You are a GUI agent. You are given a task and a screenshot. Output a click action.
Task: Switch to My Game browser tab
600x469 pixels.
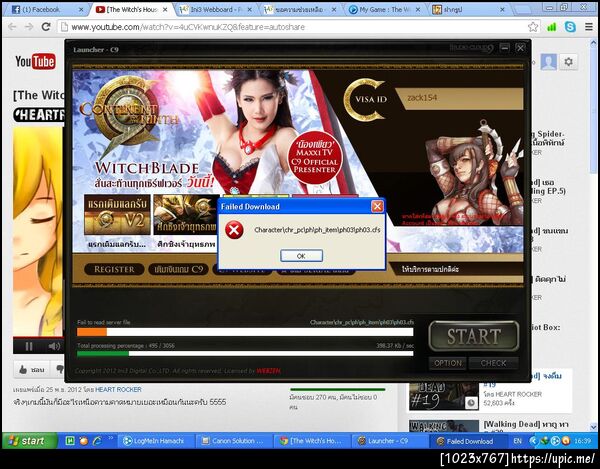(x=383, y=10)
